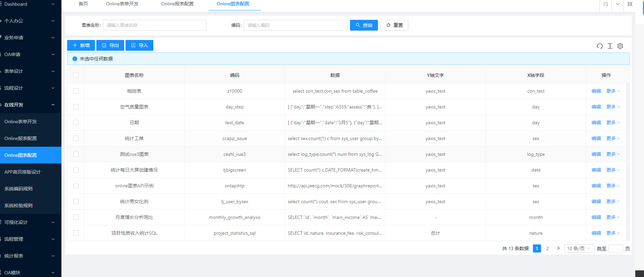The height and width of the screenshot is (277, 644).
Task: Focus the 图表名称 search input
Action: tap(155, 25)
